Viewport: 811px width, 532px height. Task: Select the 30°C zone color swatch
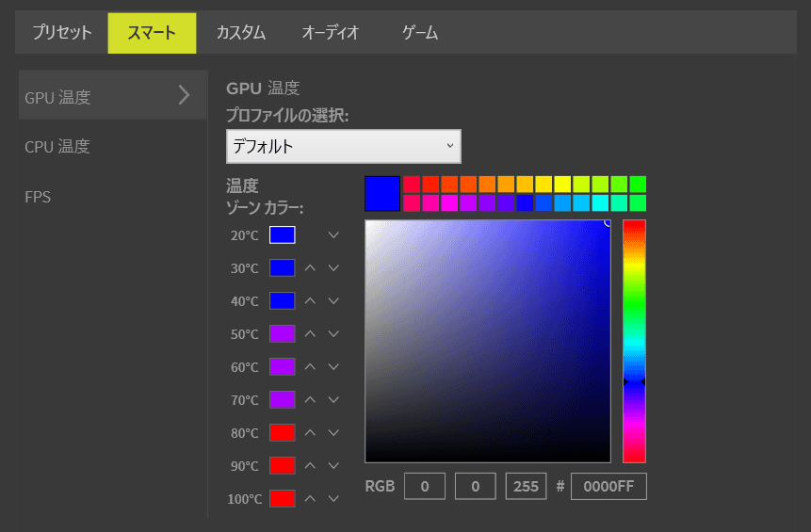click(283, 267)
